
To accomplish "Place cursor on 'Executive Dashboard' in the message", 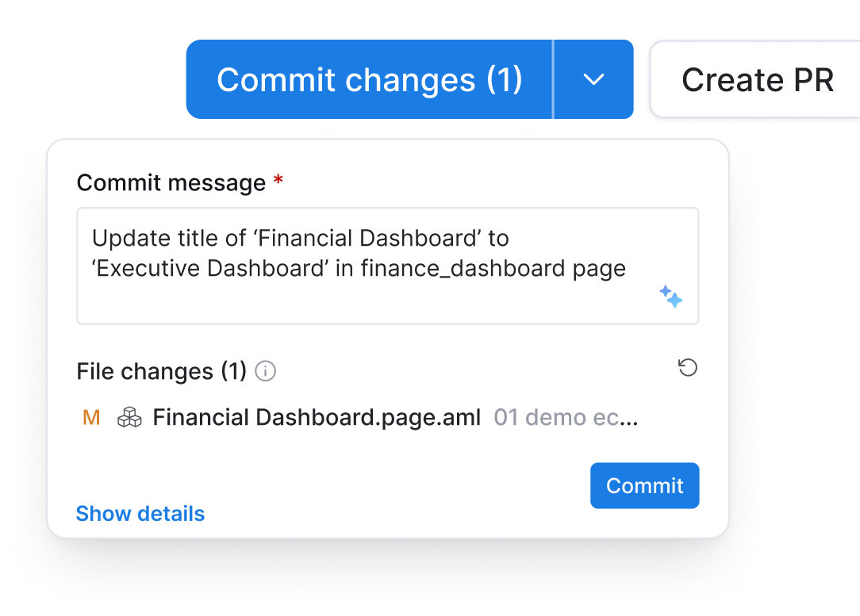I will pos(211,269).
